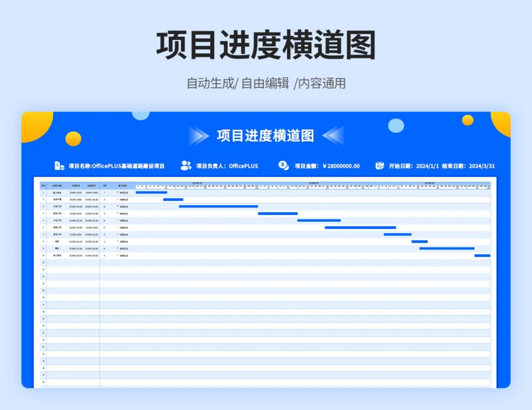This screenshot has height=410, width=532.
Task: Click the document icon beside 项目名称
Action: coord(59,166)
